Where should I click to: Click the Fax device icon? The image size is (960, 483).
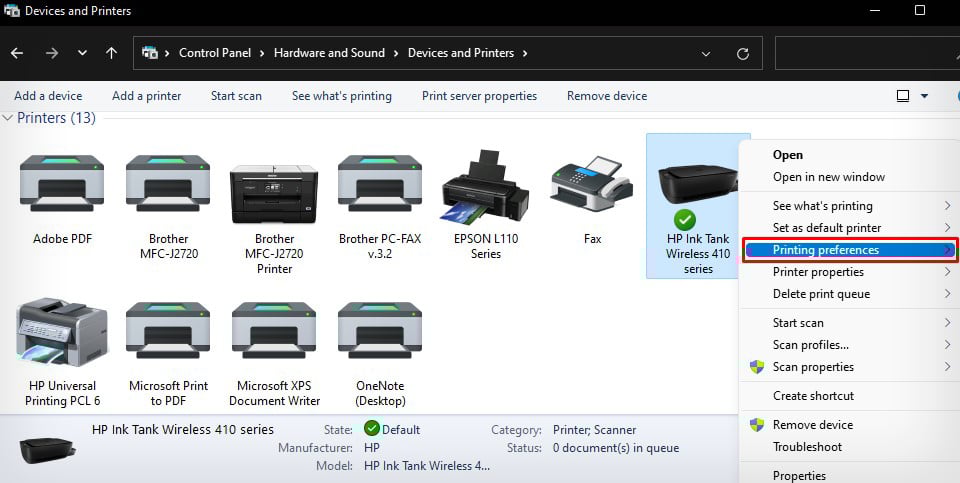tap(592, 185)
